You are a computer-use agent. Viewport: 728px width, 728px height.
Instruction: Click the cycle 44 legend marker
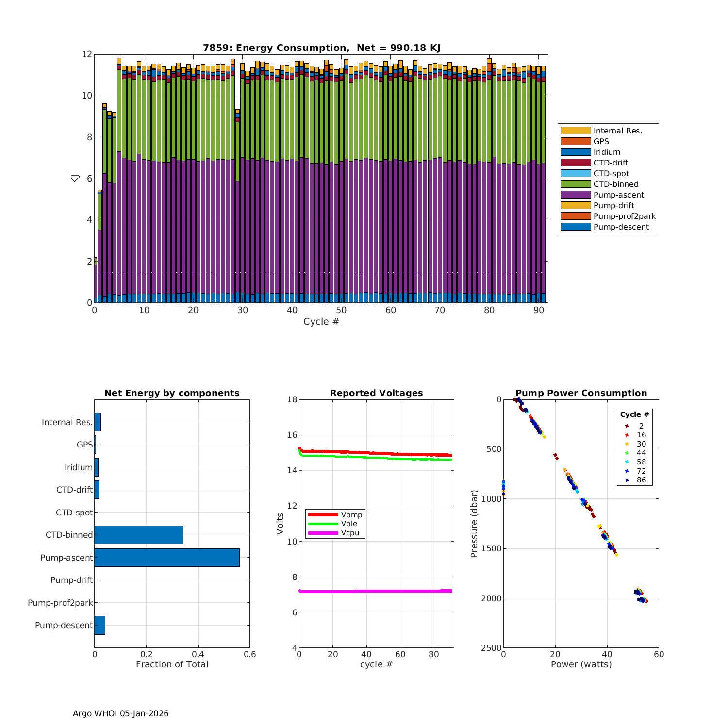627,453
